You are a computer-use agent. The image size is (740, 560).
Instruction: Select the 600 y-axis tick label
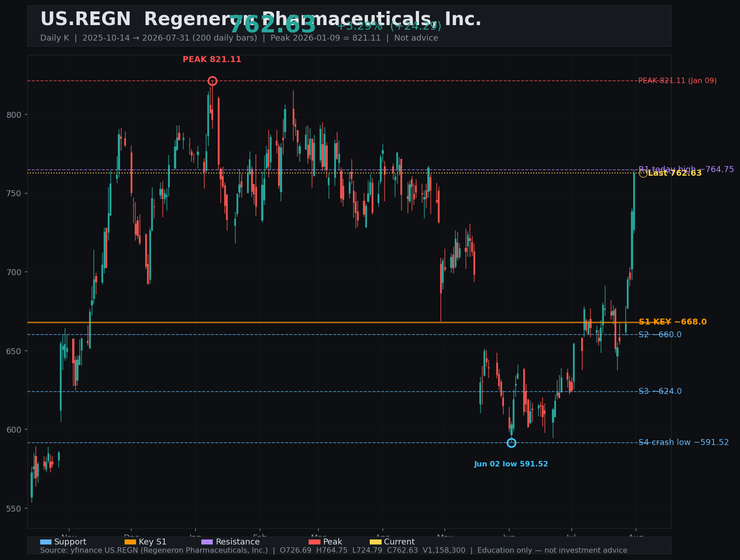pos(14,429)
